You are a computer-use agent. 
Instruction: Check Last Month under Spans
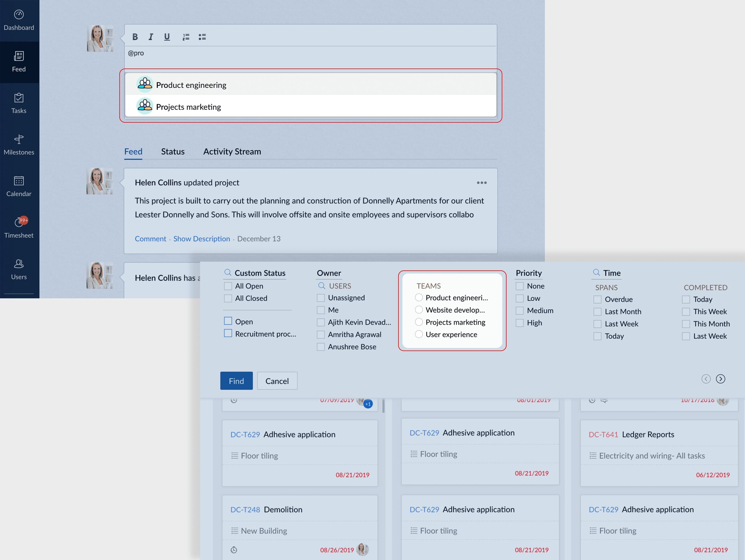point(597,312)
